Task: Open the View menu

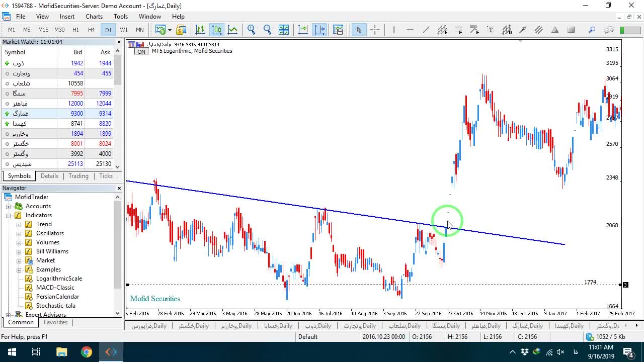Action: (42, 17)
